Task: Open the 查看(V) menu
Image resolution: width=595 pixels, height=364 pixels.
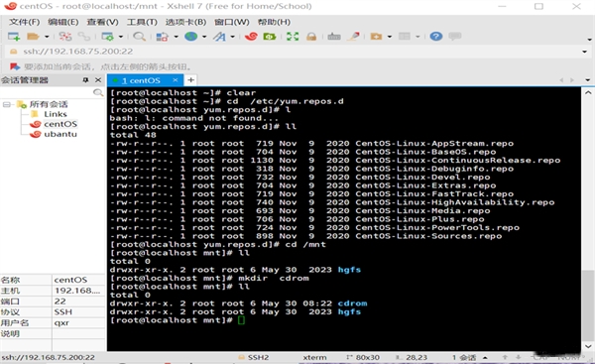Action: 102,22
